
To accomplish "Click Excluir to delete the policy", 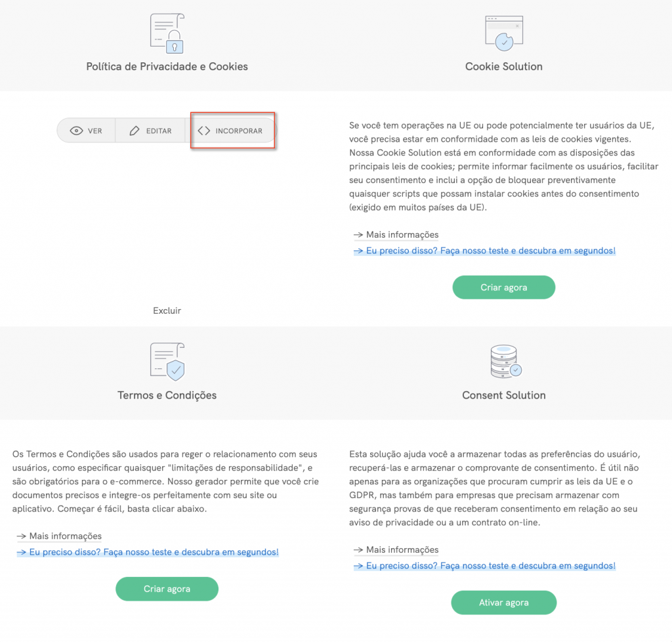I will (167, 310).
